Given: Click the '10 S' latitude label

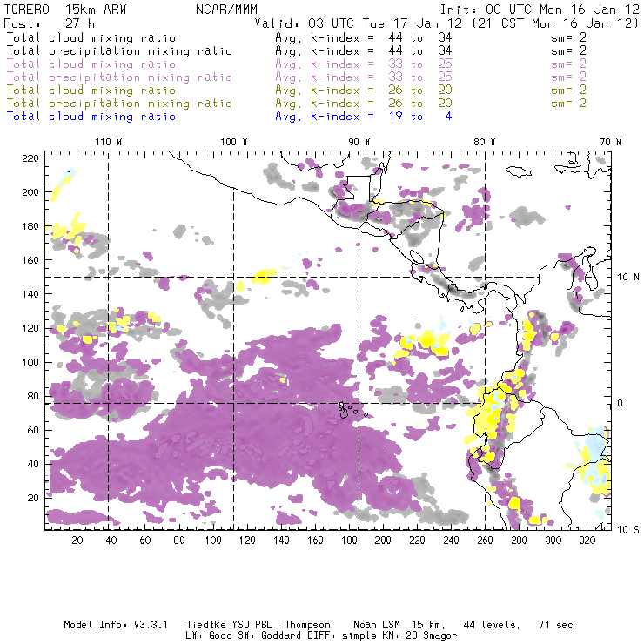Looking at the screenshot, I should coord(628,530).
